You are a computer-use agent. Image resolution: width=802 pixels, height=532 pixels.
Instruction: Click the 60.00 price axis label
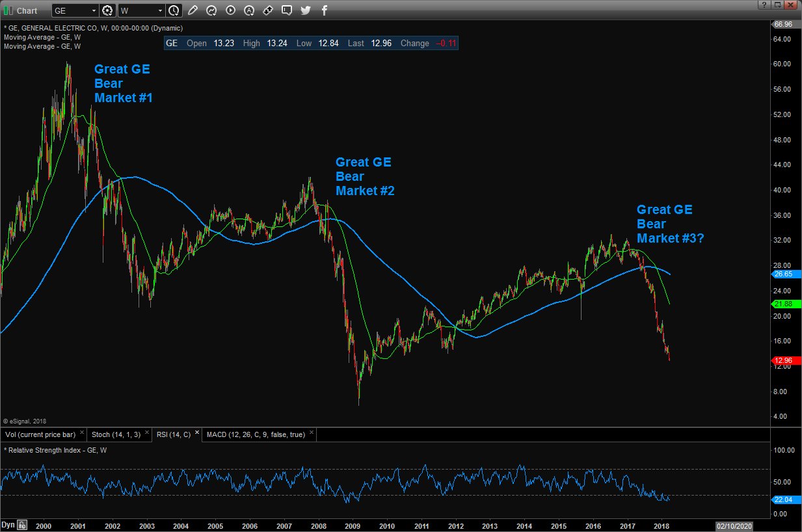(x=783, y=64)
